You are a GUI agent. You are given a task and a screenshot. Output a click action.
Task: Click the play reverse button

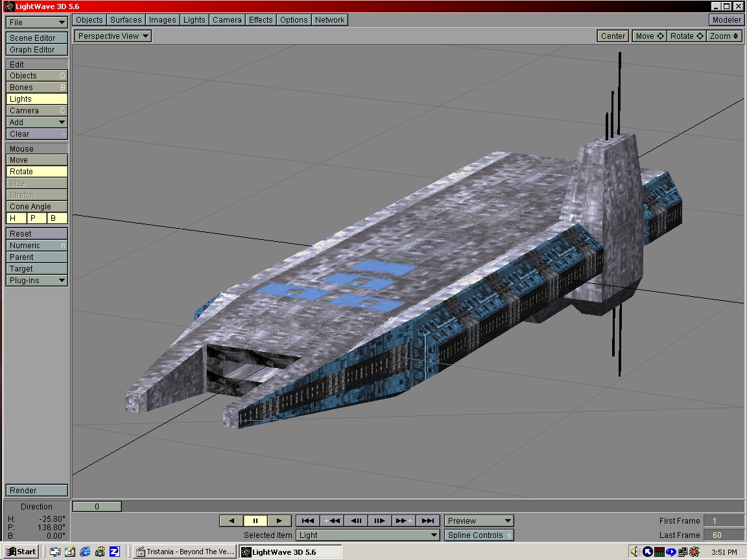pyautogui.click(x=231, y=520)
